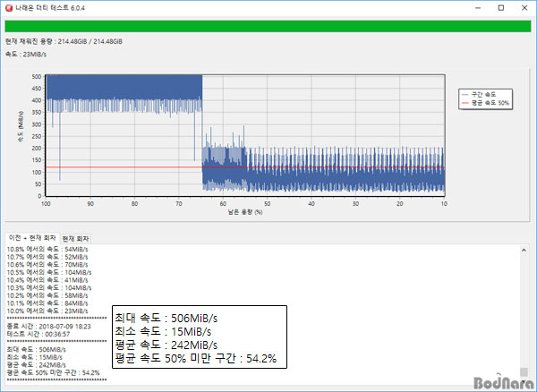Select log line '10.2% 에서의 속도 : 58MiB/s'

(x=47, y=295)
